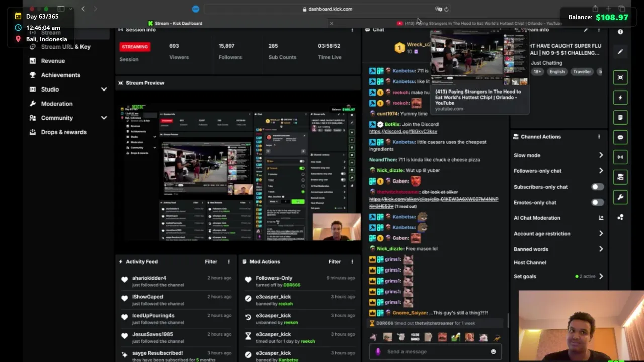Click the Revenue icon in the sidebar
The width and height of the screenshot is (644, 362).
tap(33, 61)
